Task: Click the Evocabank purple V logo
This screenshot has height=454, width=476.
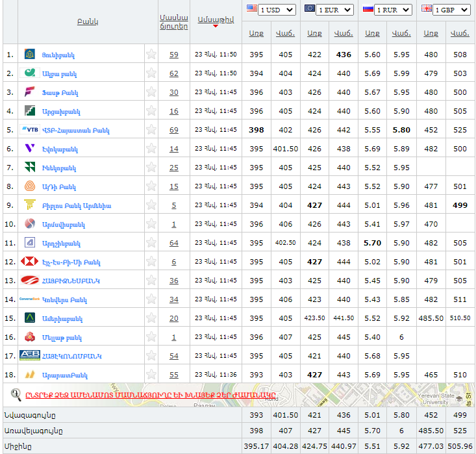Action: click(x=30, y=148)
